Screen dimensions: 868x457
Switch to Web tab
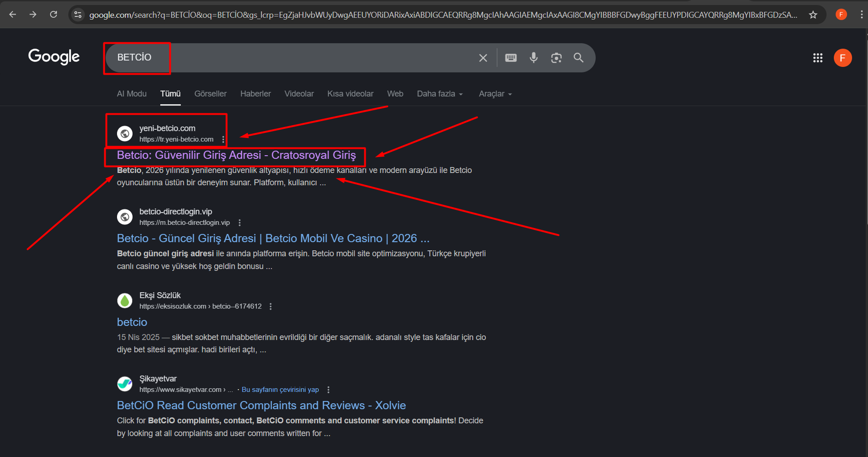[x=395, y=94]
